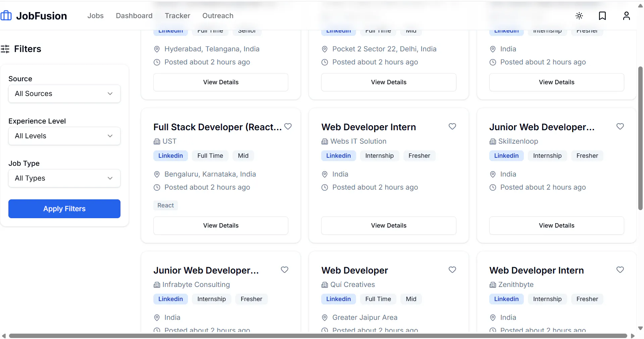Click the "Web Developer" title above Qui Creatives

pyautogui.click(x=355, y=271)
